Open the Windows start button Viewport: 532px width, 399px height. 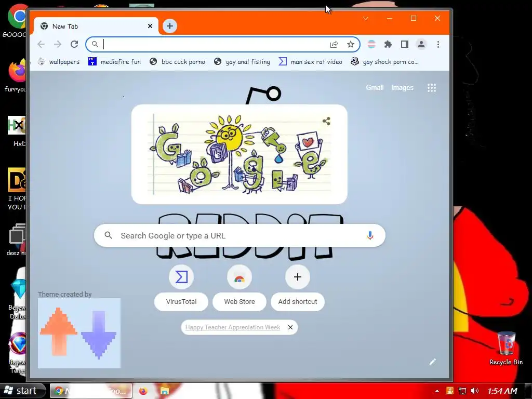22,391
